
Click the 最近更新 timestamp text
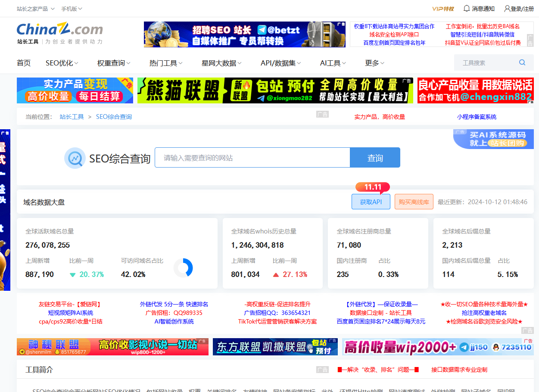[x=482, y=202]
